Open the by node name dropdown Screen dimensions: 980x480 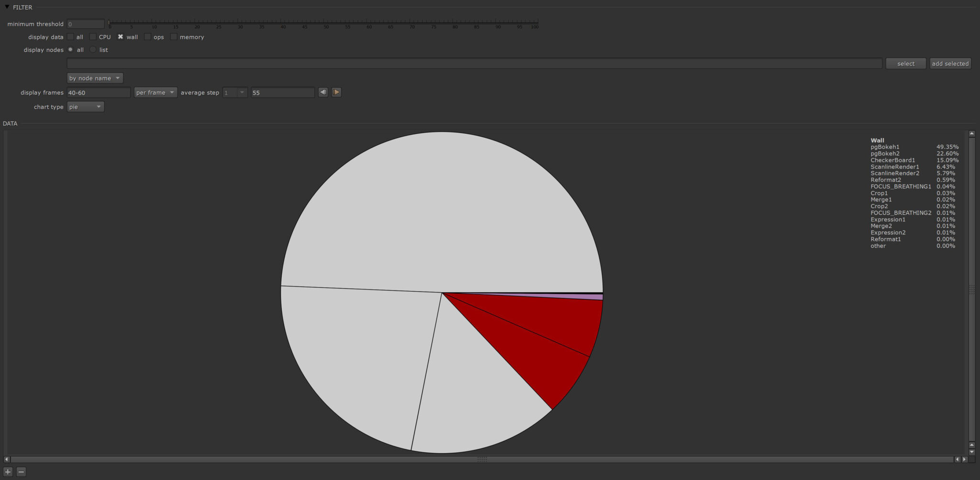[x=95, y=78]
